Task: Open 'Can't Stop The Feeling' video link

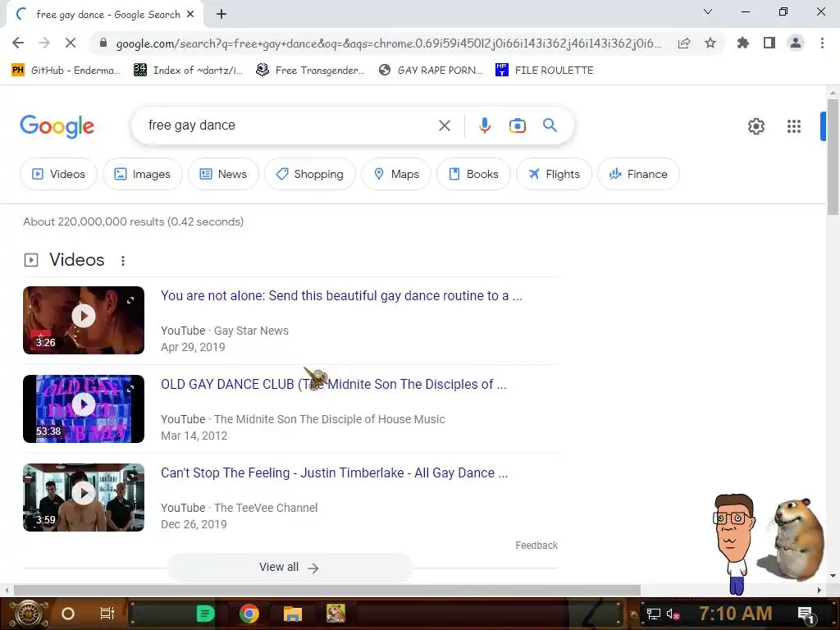Action: coord(335,473)
